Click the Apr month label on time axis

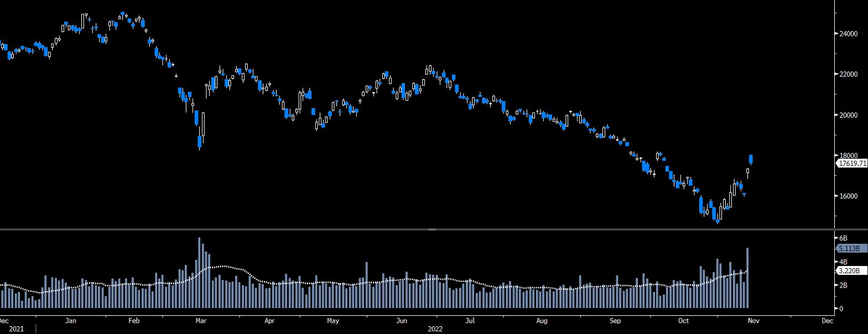coord(269,320)
